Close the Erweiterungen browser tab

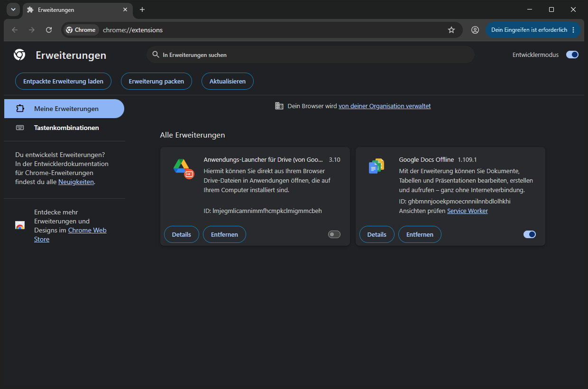tap(125, 9)
